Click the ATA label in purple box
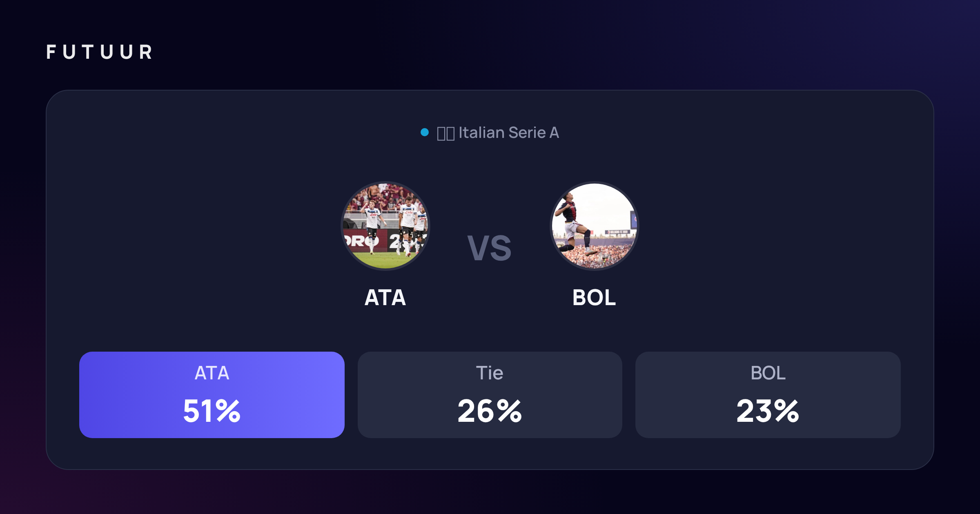980x514 pixels. (x=212, y=373)
